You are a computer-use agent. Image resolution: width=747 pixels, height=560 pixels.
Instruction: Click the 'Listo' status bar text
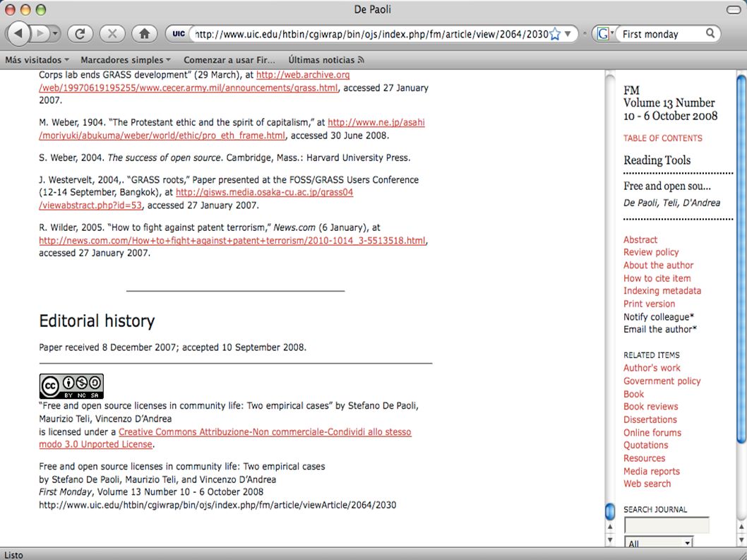pyautogui.click(x=13, y=555)
